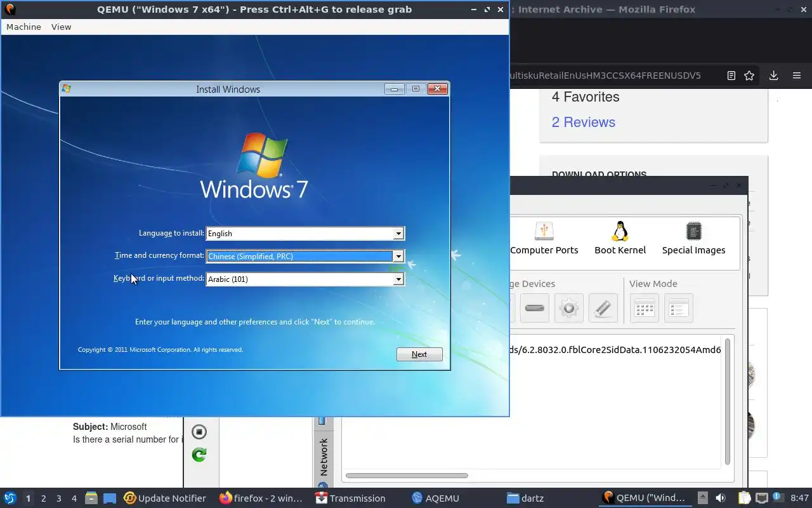Click the AQEMU vertical scrollbar
The image size is (812, 508).
(727, 401)
